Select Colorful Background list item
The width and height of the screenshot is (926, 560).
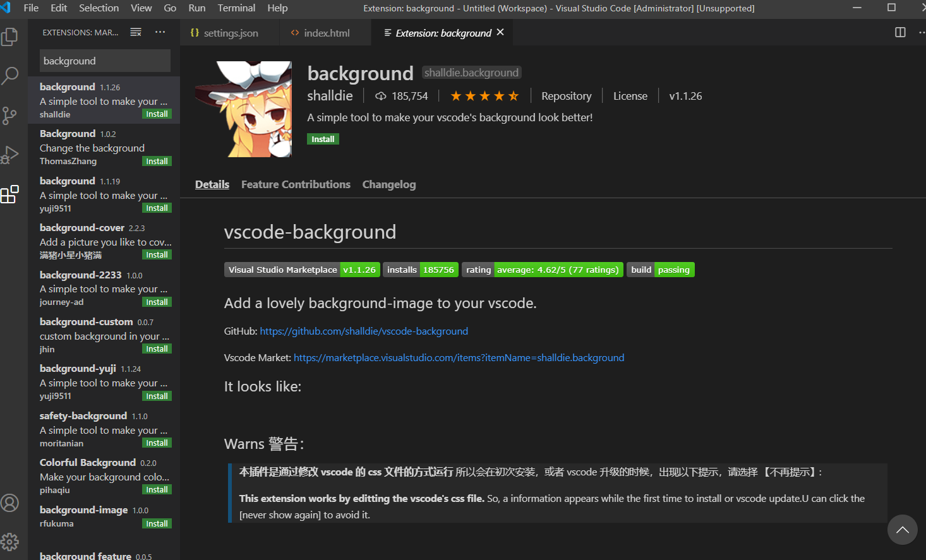104,476
